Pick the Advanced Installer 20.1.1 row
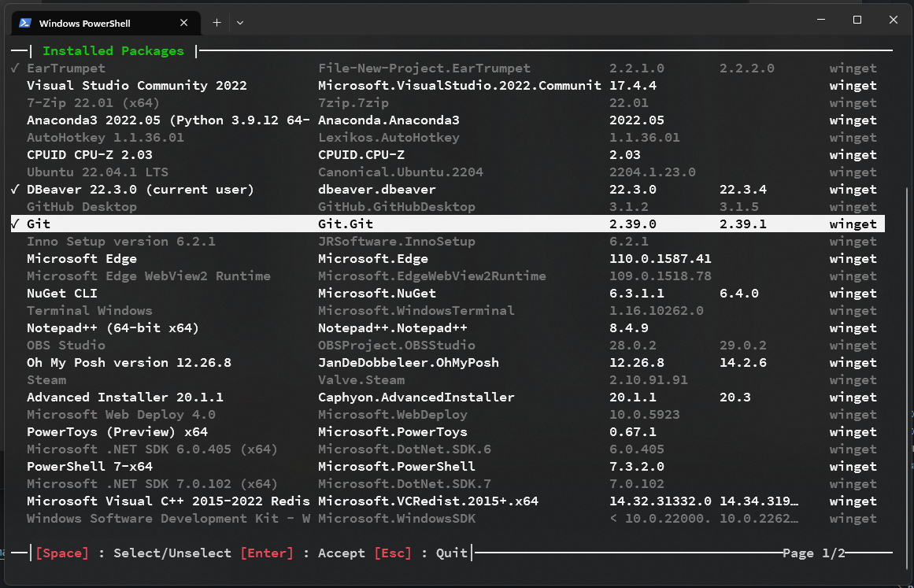Screen dimensions: 914x588 (x=125, y=398)
